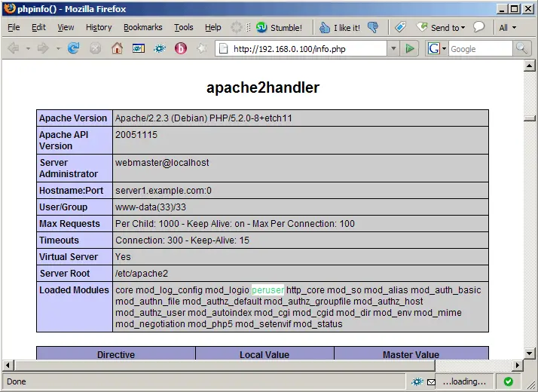The width and height of the screenshot is (538, 392).
Task: Click the Reload page icon
Action: tap(73, 48)
